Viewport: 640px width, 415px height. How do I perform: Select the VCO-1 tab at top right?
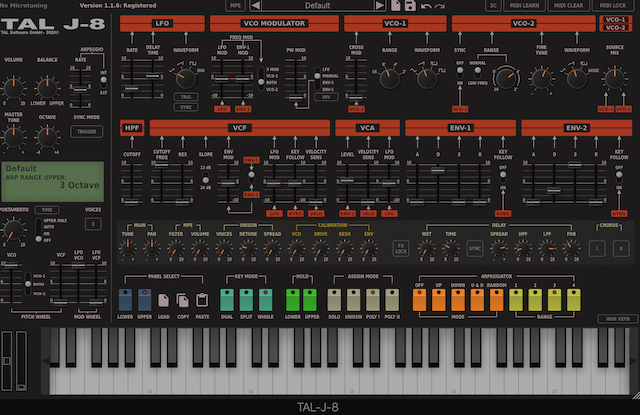point(615,20)
